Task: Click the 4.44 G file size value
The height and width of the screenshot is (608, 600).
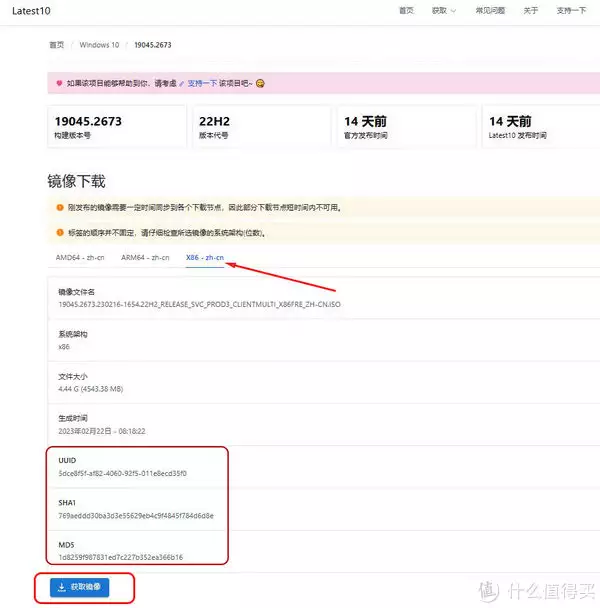Action: point(90,389)
